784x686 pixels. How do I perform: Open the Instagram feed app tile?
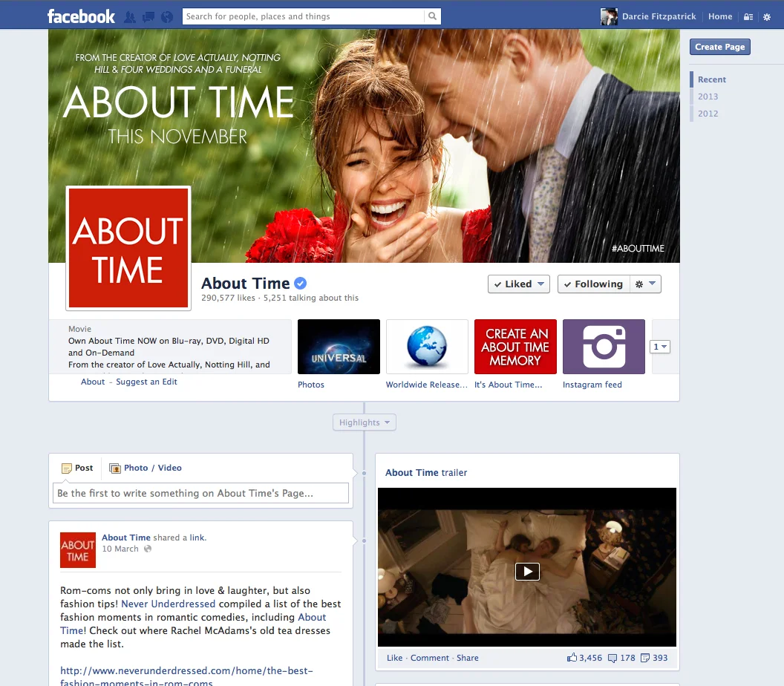[x=604, y=347]
